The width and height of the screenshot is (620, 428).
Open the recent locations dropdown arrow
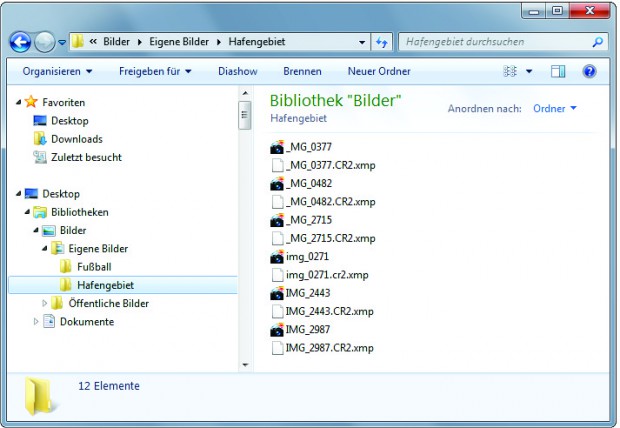click(62, 42)
